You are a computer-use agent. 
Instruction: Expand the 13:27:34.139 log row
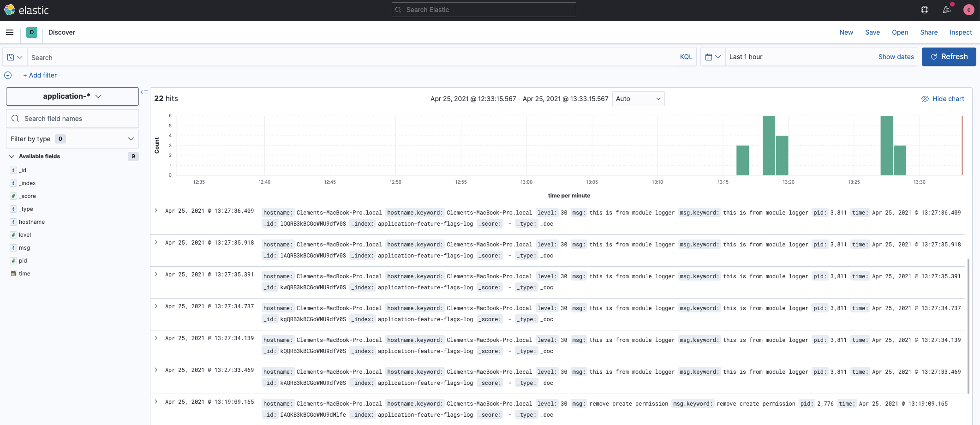[156, 338]
